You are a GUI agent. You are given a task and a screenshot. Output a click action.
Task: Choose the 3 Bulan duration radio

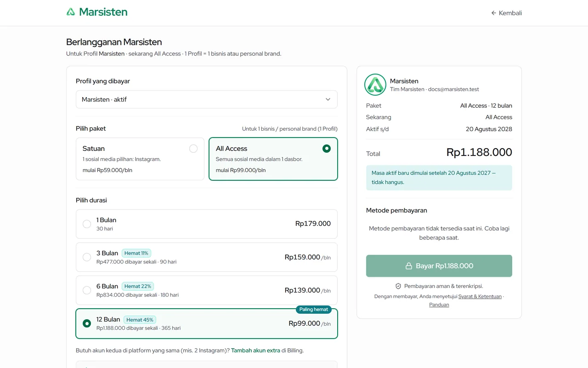(87, 257)
